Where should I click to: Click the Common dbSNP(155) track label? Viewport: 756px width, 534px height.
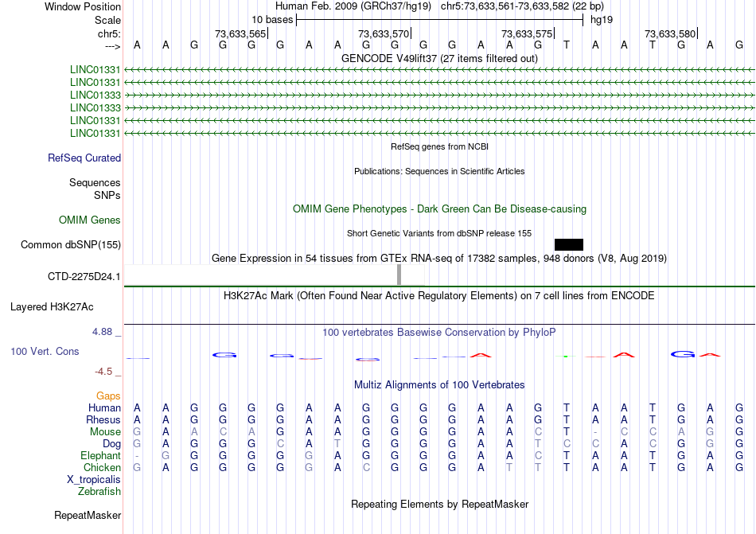71,245
